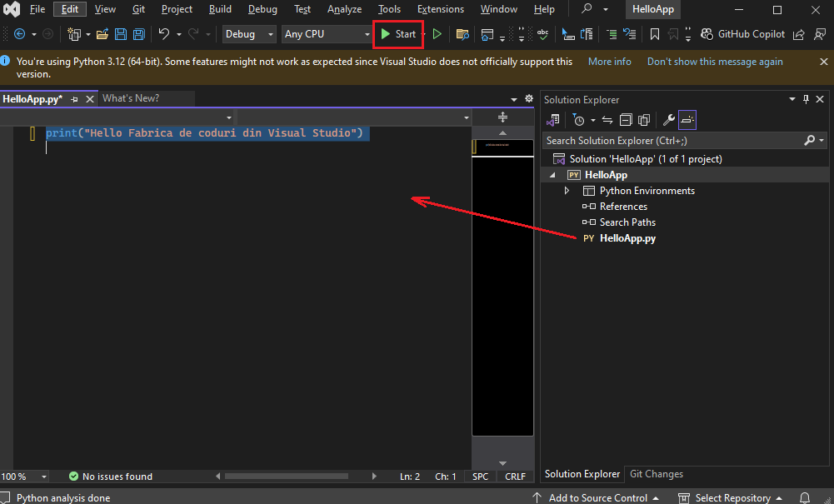Click the More info link
Image resolution: width=834 pixels, height=504 pixels.
[610, 62]
